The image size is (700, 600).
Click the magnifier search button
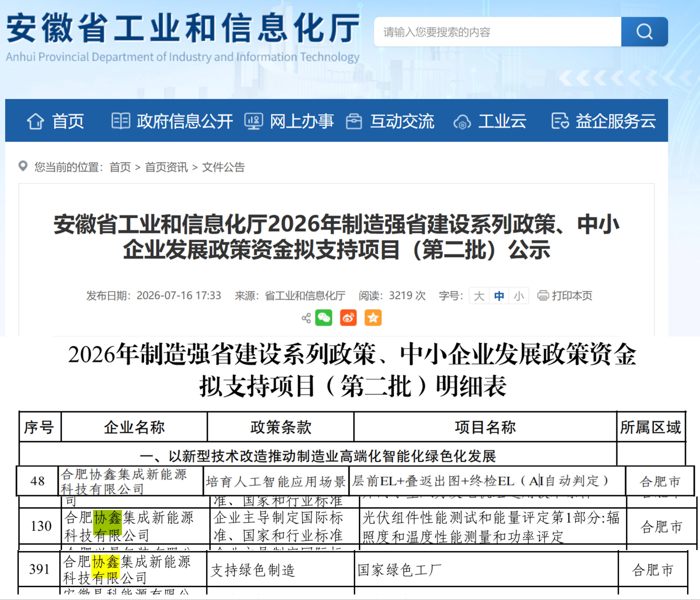click(x=644, y=32)
